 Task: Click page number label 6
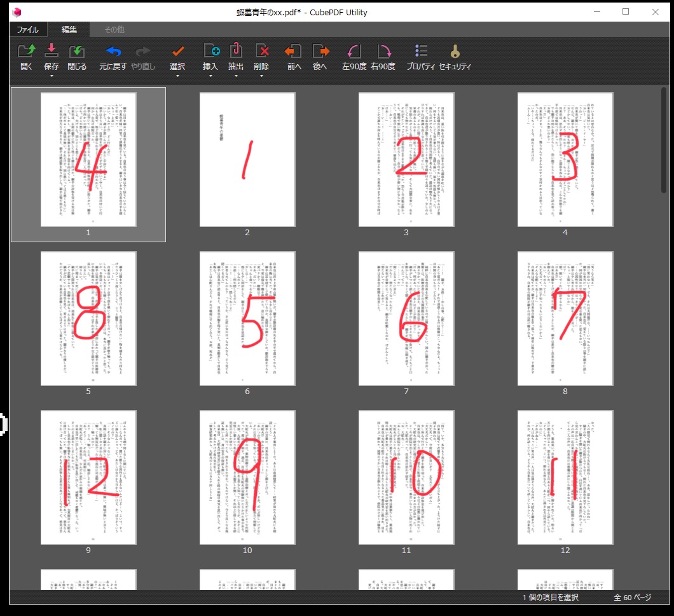tap(247, 391)
